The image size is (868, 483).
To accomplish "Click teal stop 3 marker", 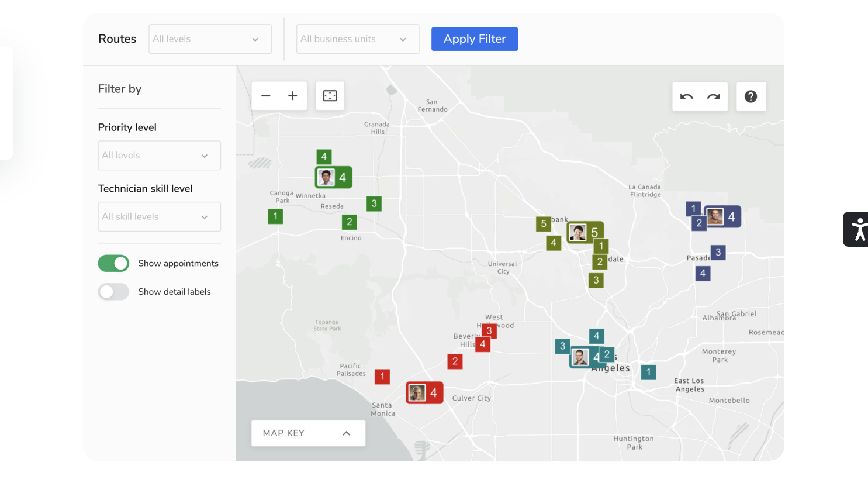I will (562, 346).
